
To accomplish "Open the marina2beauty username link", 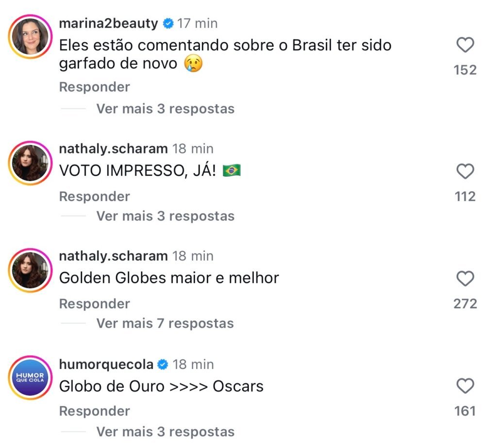I will (x=108, y=23).
